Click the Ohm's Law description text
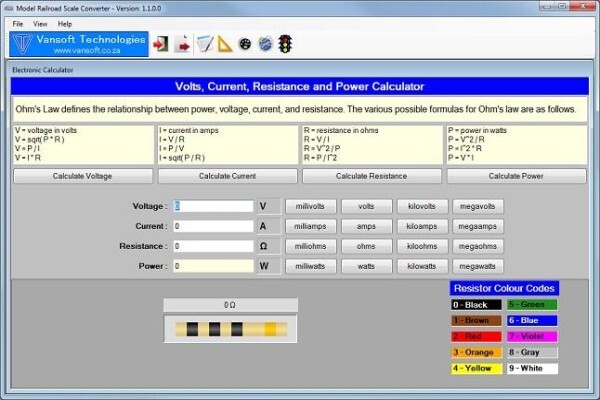This screenshot has width=600, height=400. point(295,109)
